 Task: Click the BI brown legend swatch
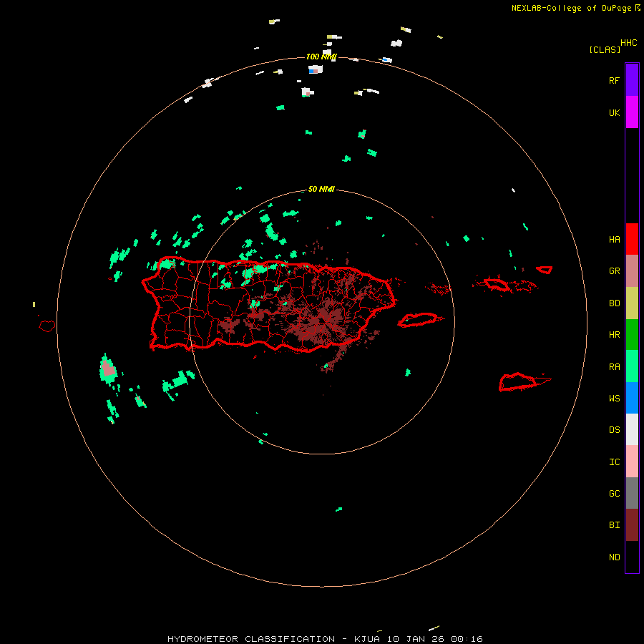(x=632, y=525)
